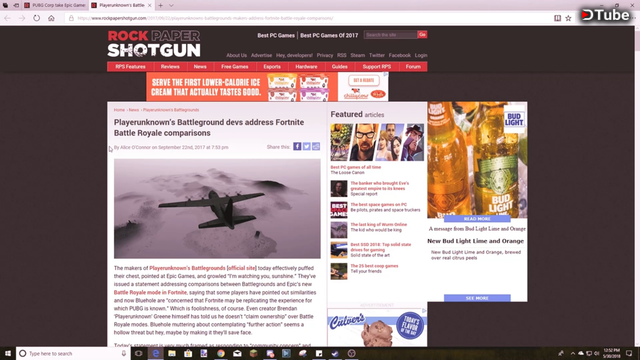The width and height of the screenshot is (640, 360).
Task: Click the browser forward arrow
Action: [22, 18]
